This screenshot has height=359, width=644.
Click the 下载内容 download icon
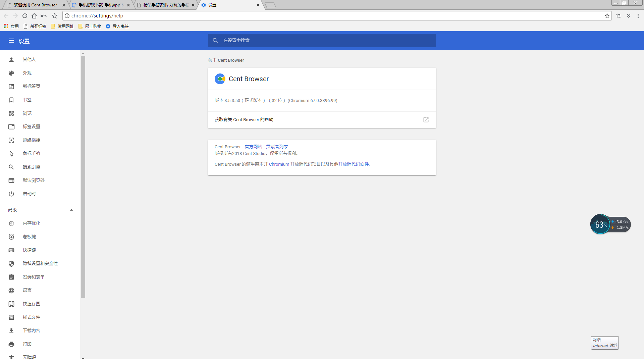(11, 330)
